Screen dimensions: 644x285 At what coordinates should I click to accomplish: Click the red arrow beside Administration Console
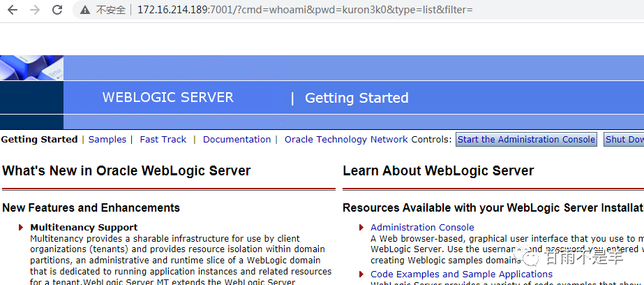[361, 228]
